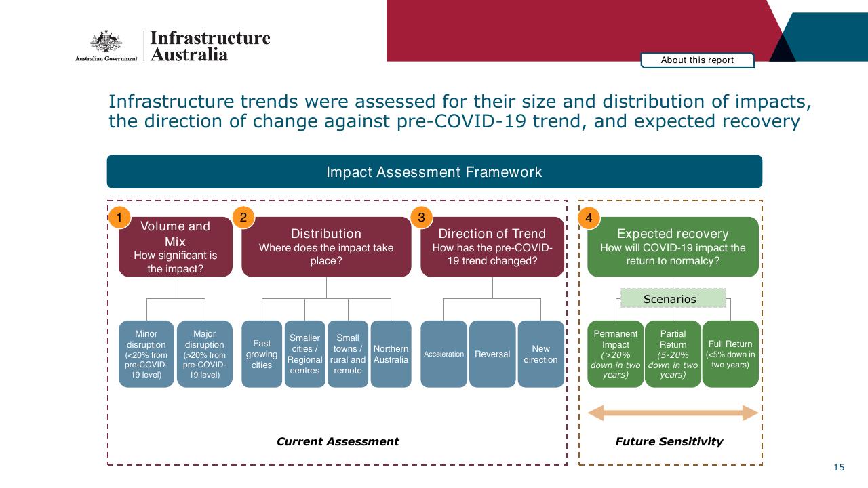Click the orange number 3 badge
The image size is (868, 488).
[421, 218]
